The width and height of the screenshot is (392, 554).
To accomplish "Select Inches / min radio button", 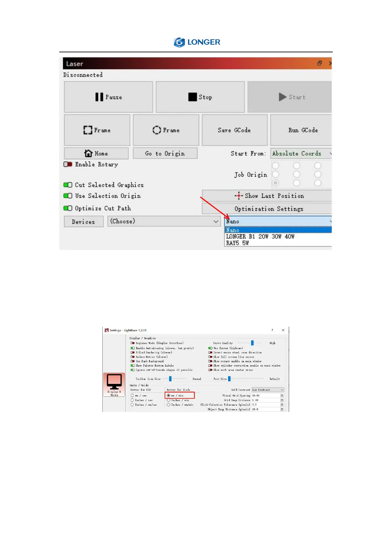I will pyautogui.click(x=169, y=400).
